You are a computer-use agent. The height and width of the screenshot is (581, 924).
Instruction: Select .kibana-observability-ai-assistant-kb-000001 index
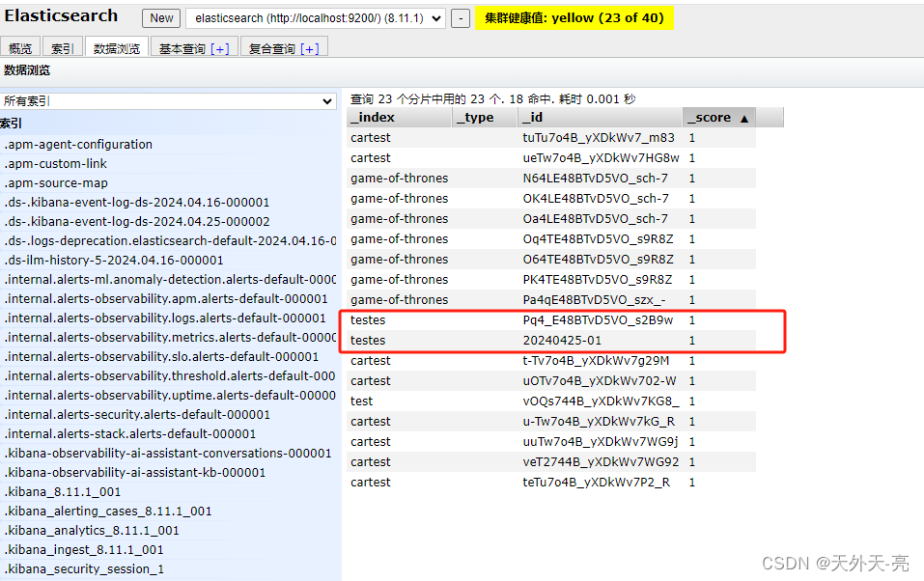[135, 473]
